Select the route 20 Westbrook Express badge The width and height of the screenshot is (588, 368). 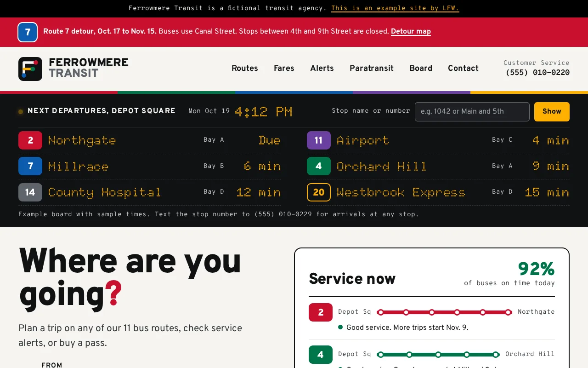tap(319, 192)
